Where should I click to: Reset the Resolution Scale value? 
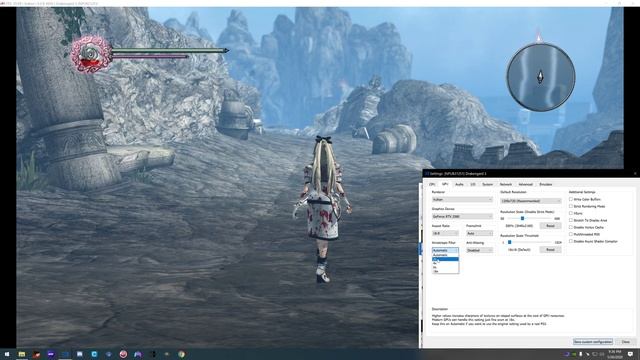(x=550, y=226)
